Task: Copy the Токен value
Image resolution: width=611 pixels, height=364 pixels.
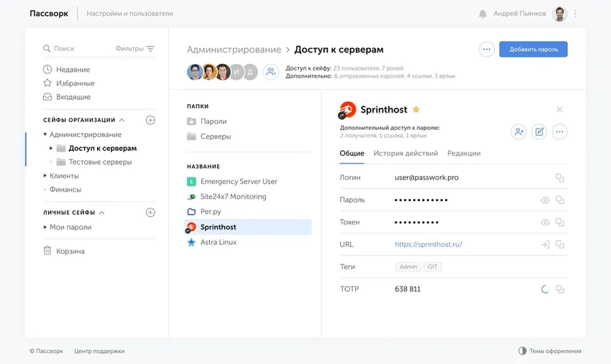Action: point(560,223)
